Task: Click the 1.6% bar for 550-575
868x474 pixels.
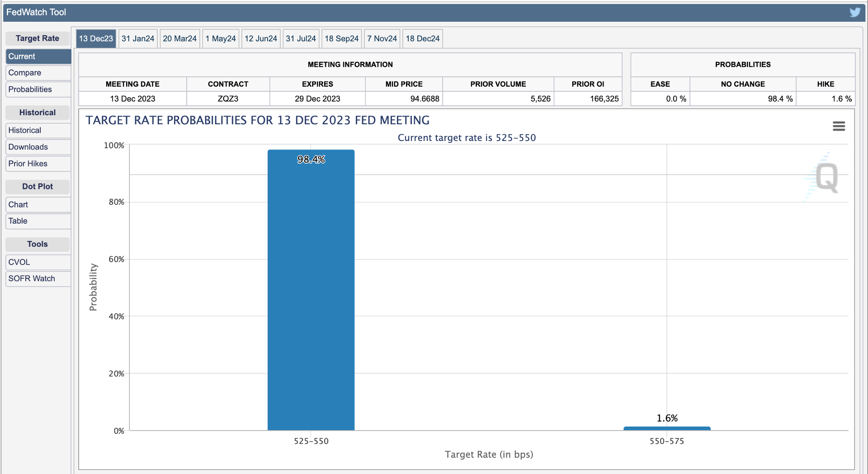Action: 667,428
